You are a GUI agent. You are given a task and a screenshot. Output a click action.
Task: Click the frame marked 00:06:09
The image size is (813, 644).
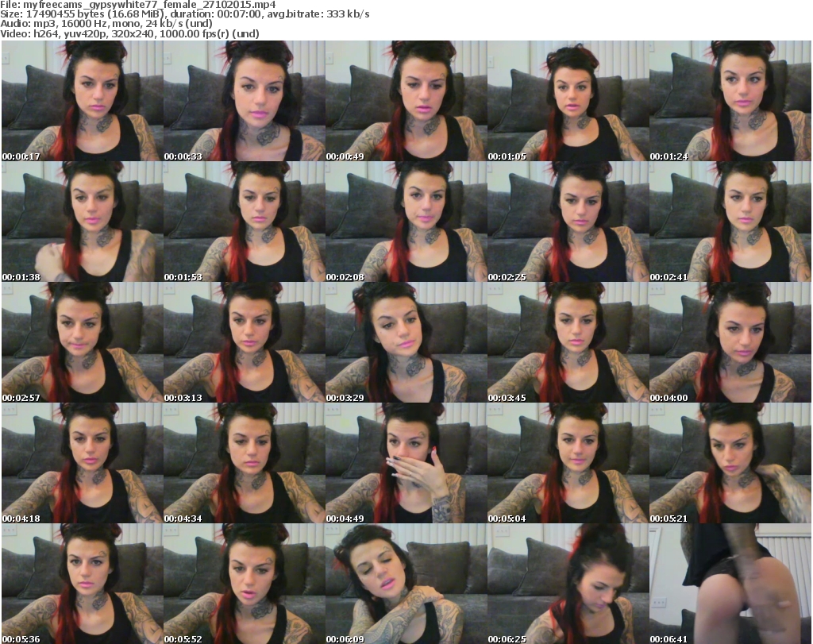click(x=406, y=584)
